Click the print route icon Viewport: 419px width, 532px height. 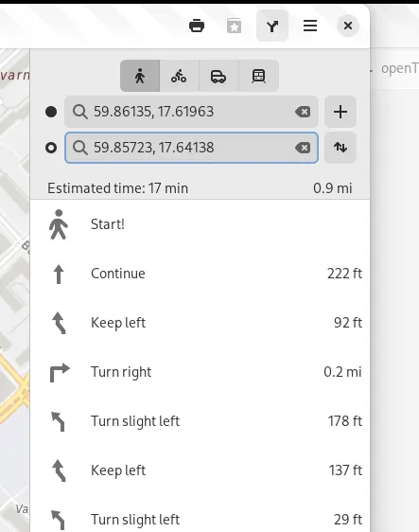click(x=197, y=26)
